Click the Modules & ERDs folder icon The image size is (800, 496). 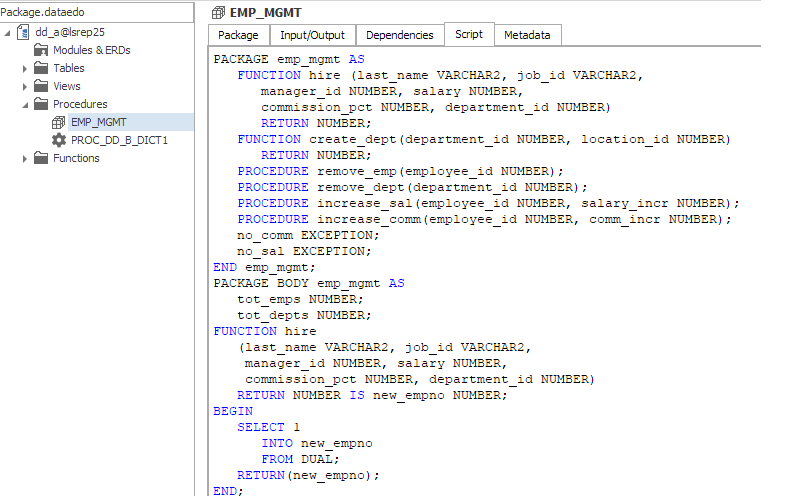click(x=42, y=50)
